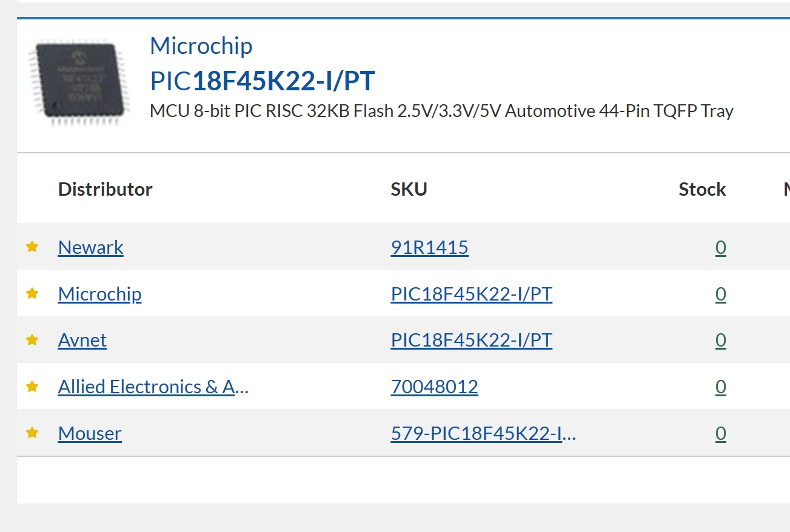Viewport: 790px width, 532px height.
Task: Open Mouser SKU 579-PIC18F45K22-I link
Action: point(483,433)
